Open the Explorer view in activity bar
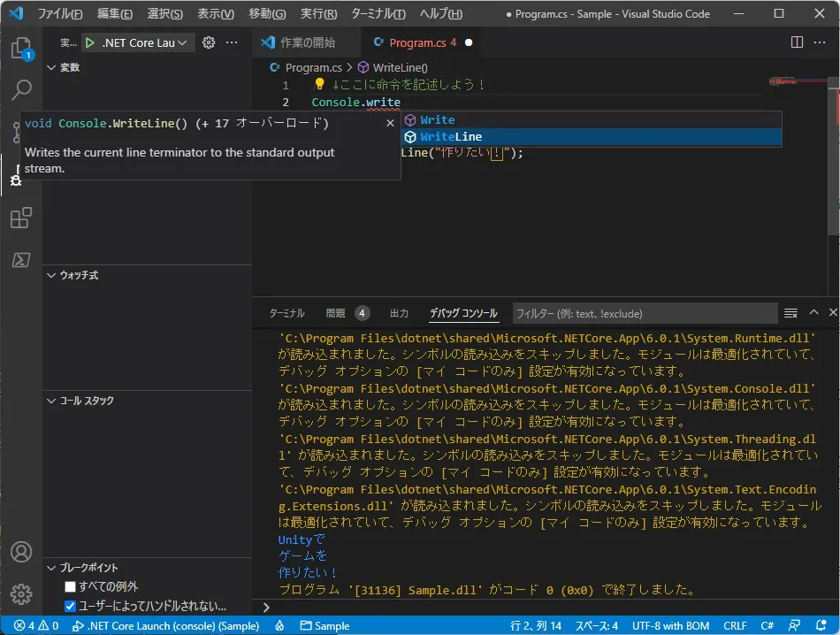This screenshot has height=635, width=840. pyautogui.click(x=21, y=48)
